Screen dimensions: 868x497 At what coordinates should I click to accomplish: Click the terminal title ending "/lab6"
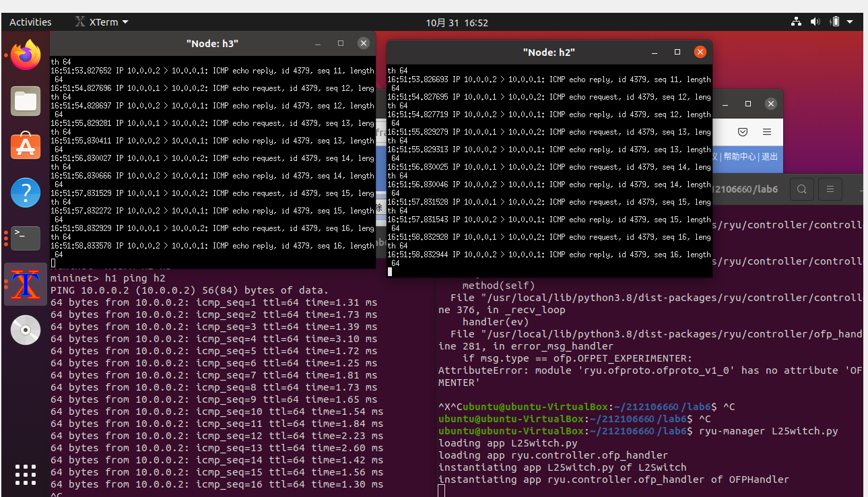tap(745, 189)
